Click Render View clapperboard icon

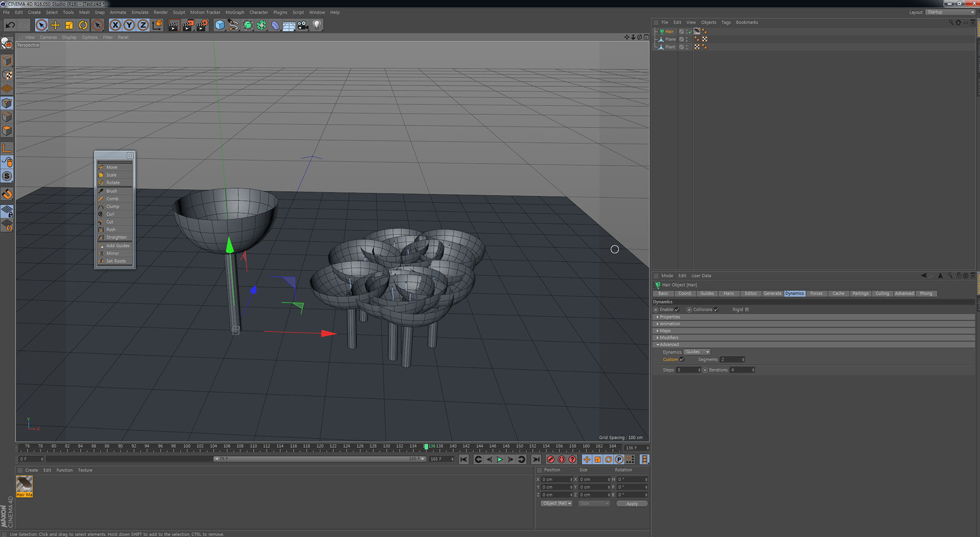(x=174, y=25)
